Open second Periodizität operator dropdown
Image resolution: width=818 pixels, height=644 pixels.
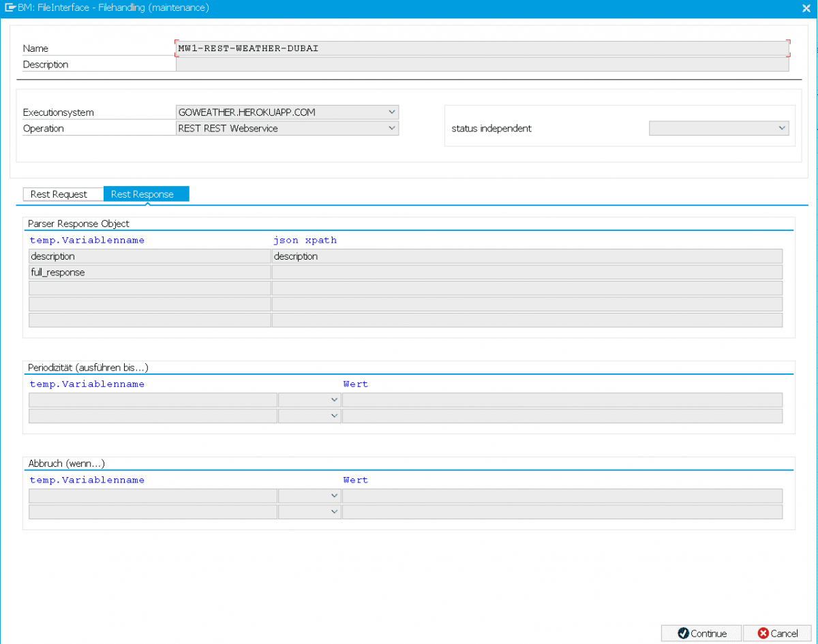click(x=334, y=416)
